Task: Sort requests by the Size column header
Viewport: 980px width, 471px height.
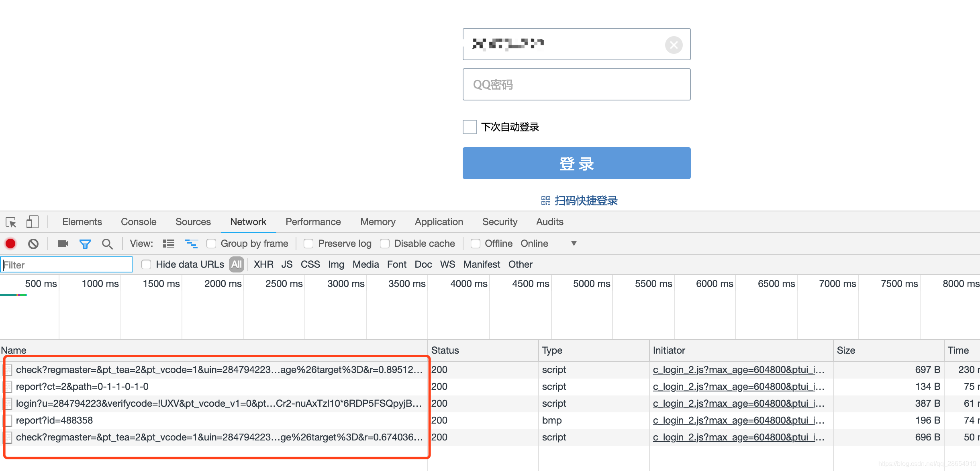Action: coord(846,350)
